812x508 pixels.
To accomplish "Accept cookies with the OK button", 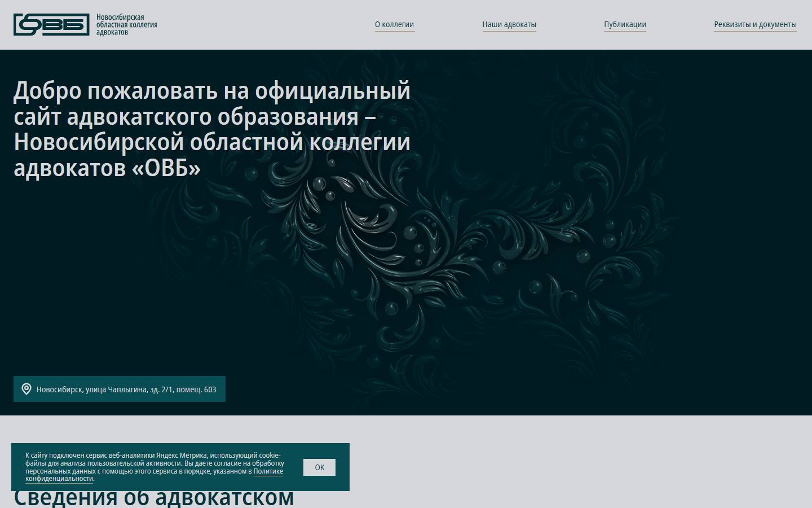I will click(319, 467).
